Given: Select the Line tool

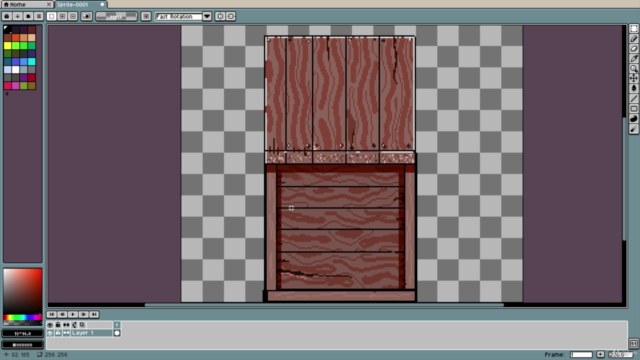Looking at the screenshot, I should pos(633,98).
